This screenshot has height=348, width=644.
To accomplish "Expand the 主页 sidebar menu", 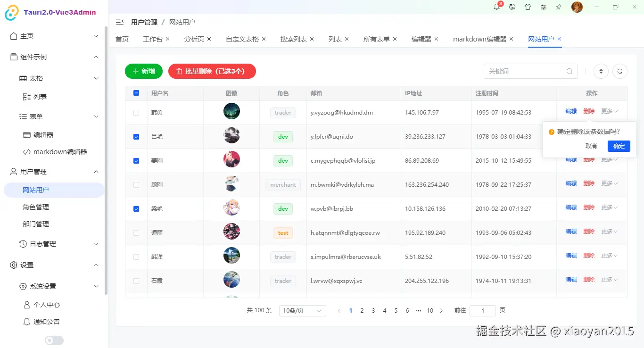I will 52,35.
